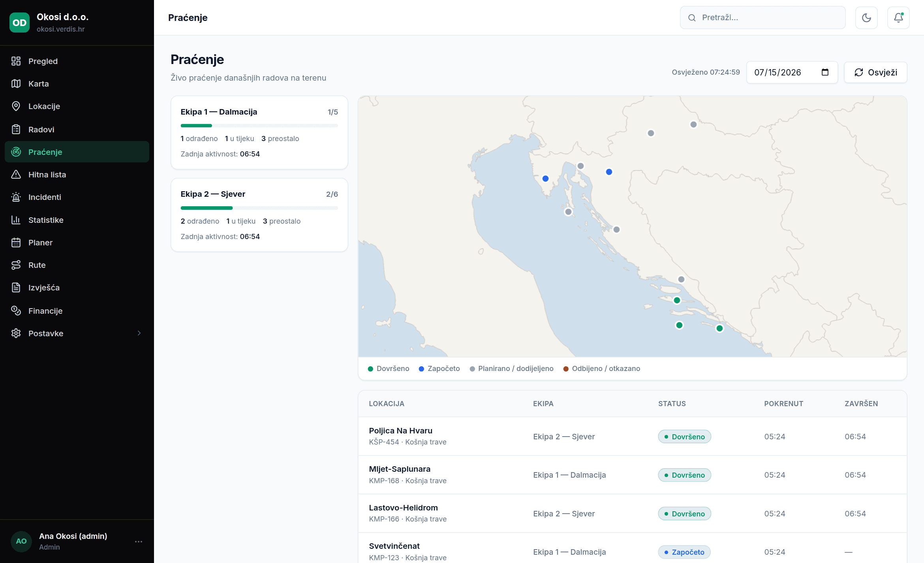The image size is (924, 563).
Task: Toggle dark mode with moon icon
Action: [x=866, y=17]
